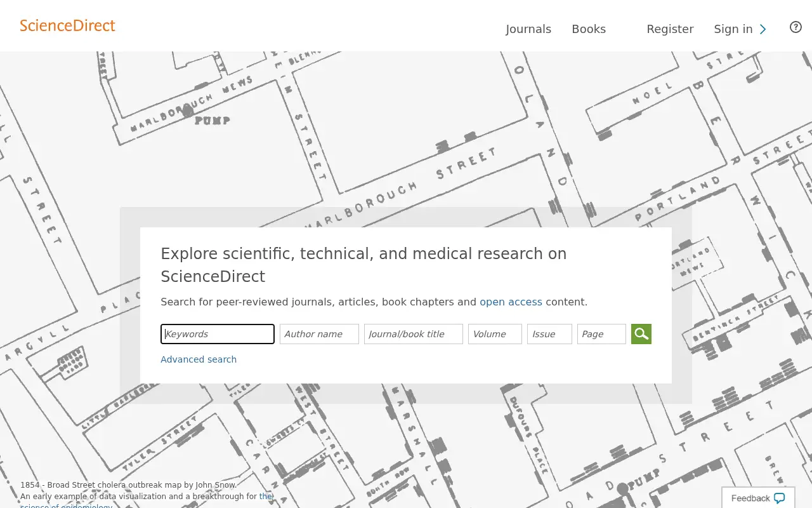Select the Issue input field
The width and height of the screenshot is (812, 508).
point(549,334)
